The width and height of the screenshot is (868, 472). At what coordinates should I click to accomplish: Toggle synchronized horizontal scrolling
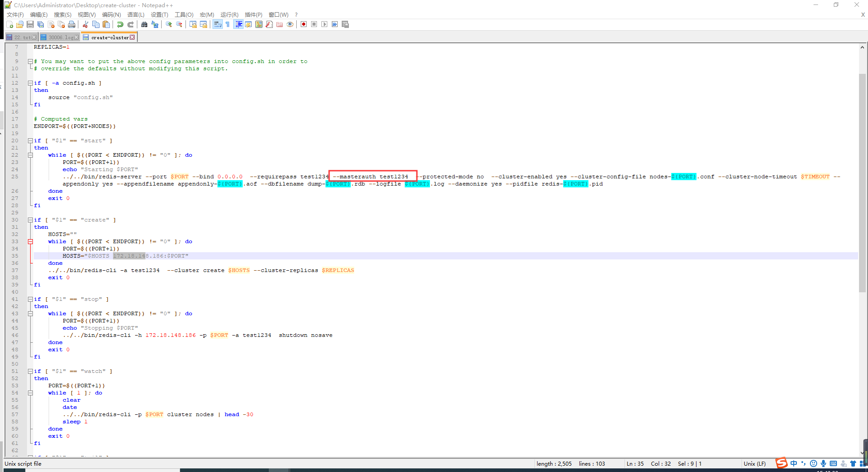(x=203, y=24)
